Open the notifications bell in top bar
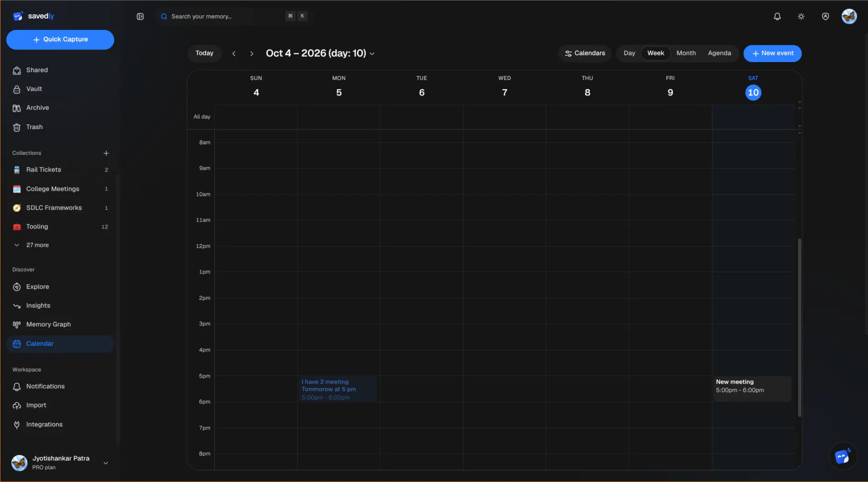The height and width of the screenshot is (482, 868). [777, 17]
